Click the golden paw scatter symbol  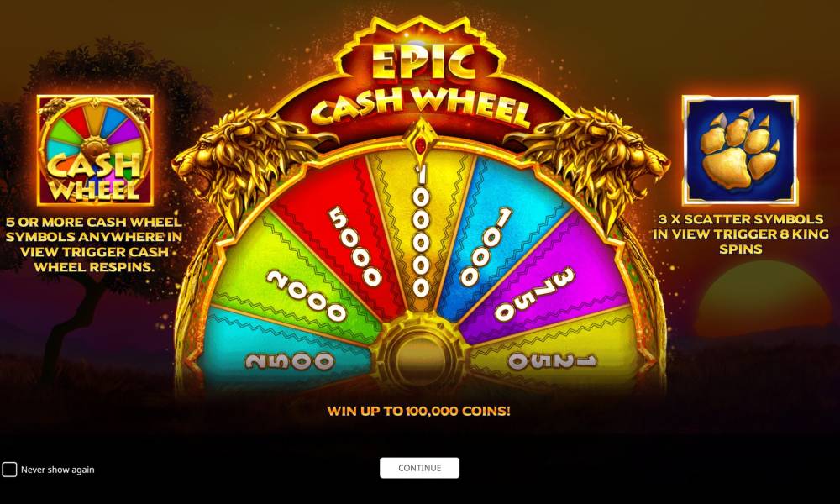(740, 150)
